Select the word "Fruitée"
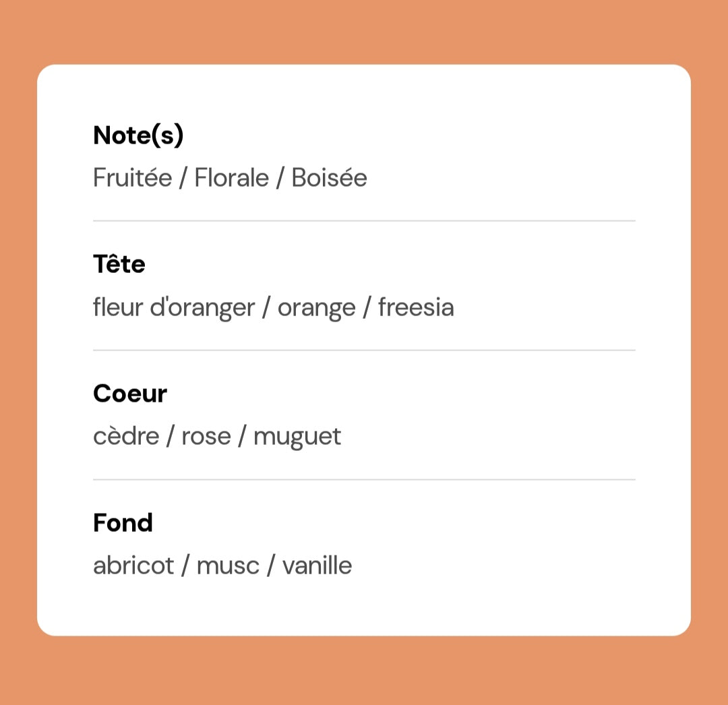 tap(133, 178)
